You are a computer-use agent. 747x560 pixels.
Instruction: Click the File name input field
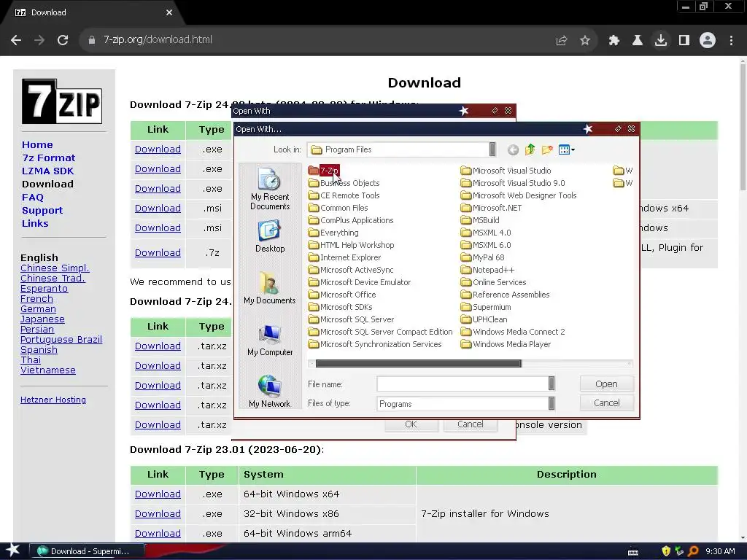[462, 384]
